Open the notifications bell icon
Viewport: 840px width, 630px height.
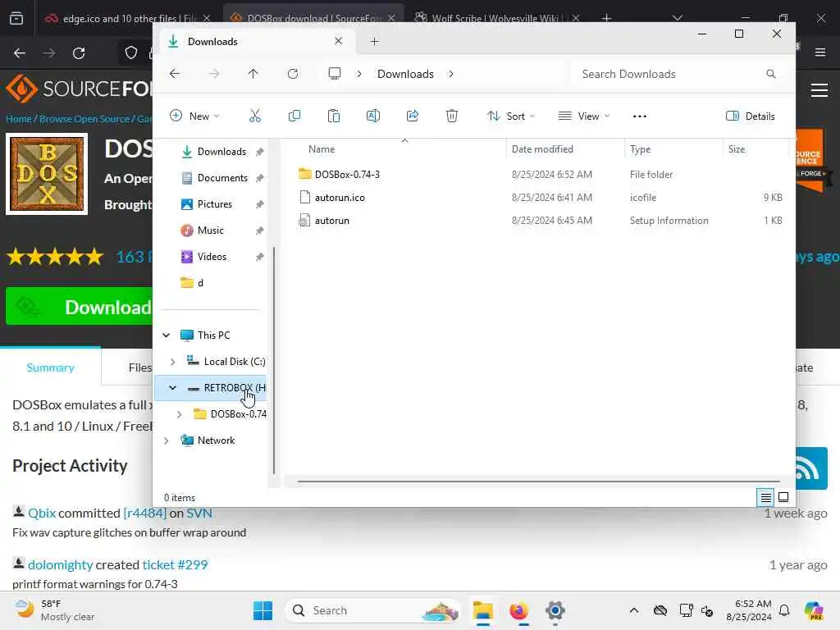784,610
